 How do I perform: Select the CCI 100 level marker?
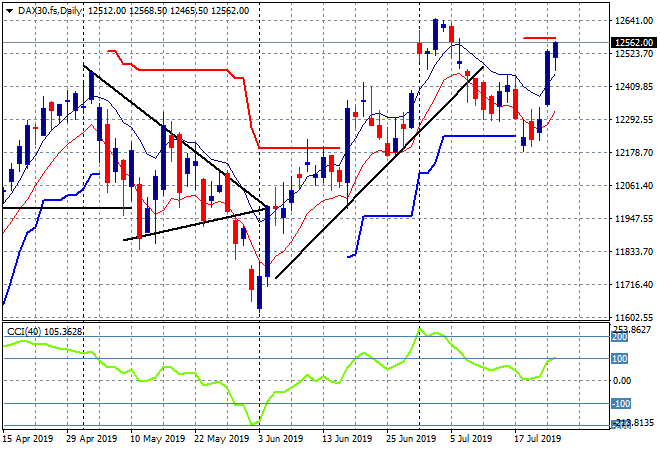[x=619, y=359]
